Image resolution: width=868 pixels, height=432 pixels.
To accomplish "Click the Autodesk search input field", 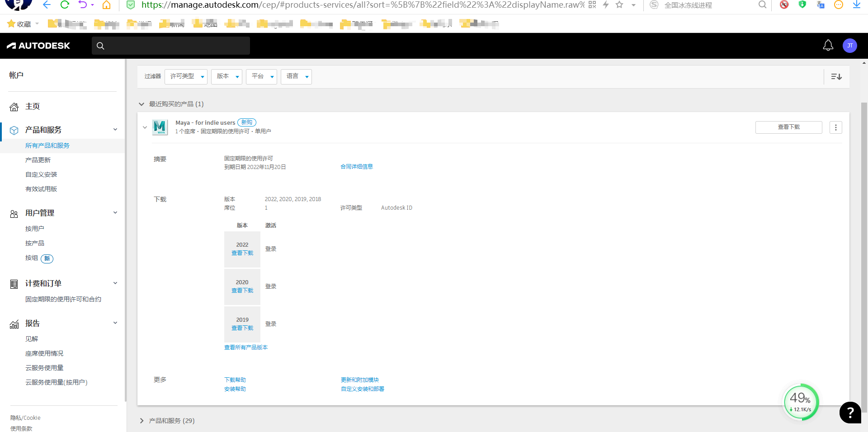I will click(171, 46).
